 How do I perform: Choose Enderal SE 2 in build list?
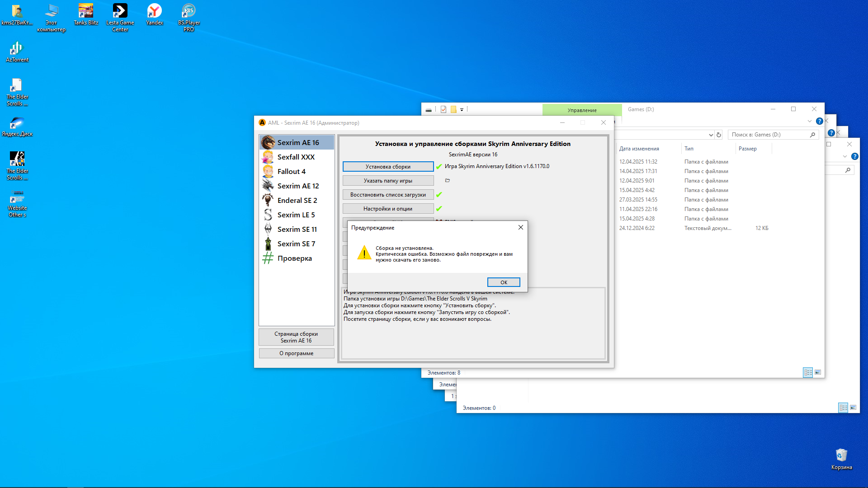coord(297,200)
